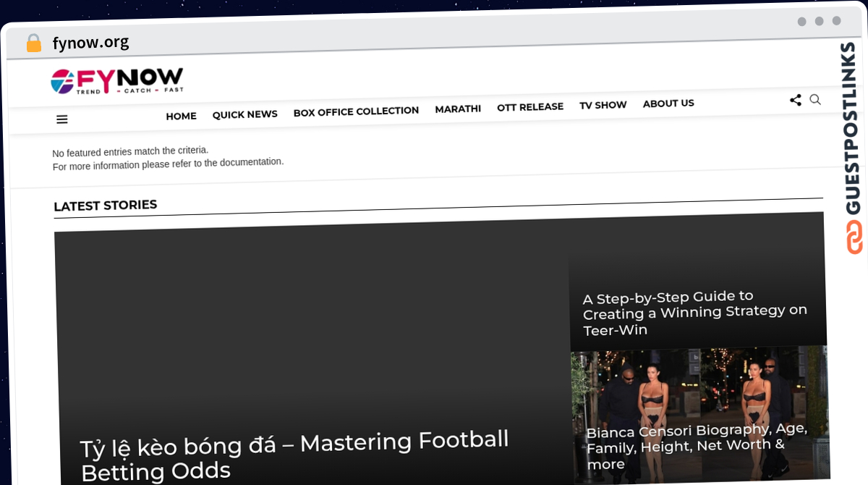This screenshot has width=868, height=485.
Task: Click the LATEST STORIES heading
Action: (106, 206)
